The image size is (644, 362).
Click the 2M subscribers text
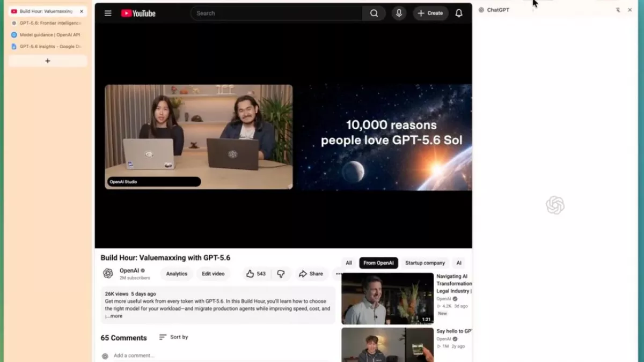coord(135,278)
